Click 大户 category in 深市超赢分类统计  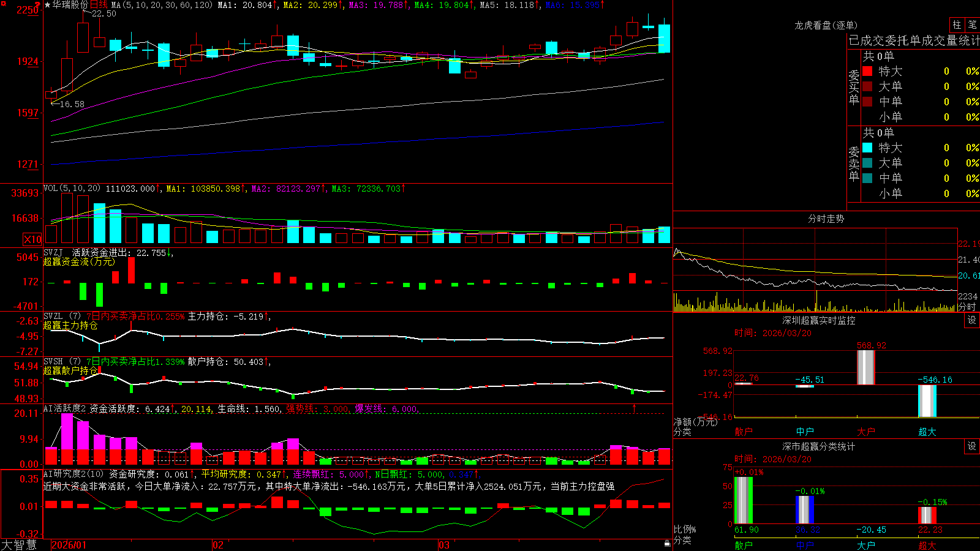tap(866, 545)
